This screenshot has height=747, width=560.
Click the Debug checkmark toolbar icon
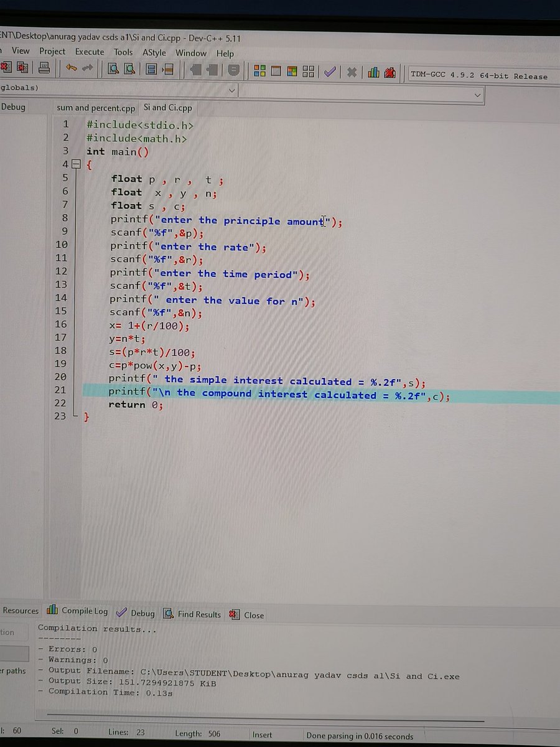[330, 72]
